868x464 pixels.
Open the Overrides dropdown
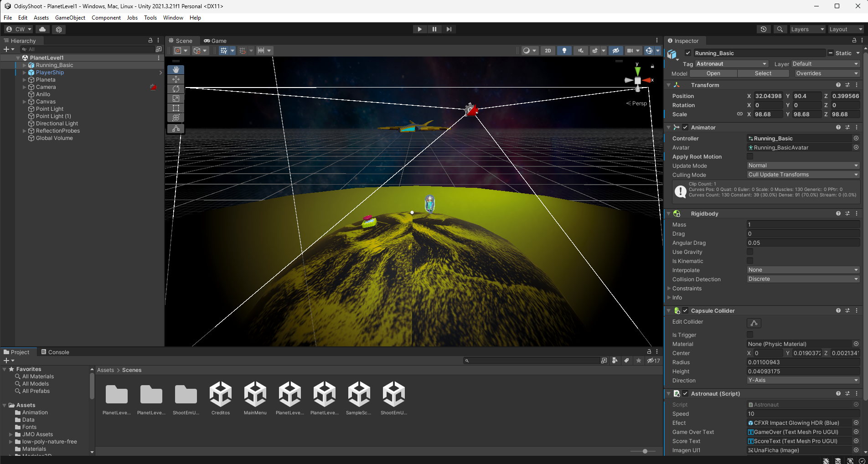[827, 73]
